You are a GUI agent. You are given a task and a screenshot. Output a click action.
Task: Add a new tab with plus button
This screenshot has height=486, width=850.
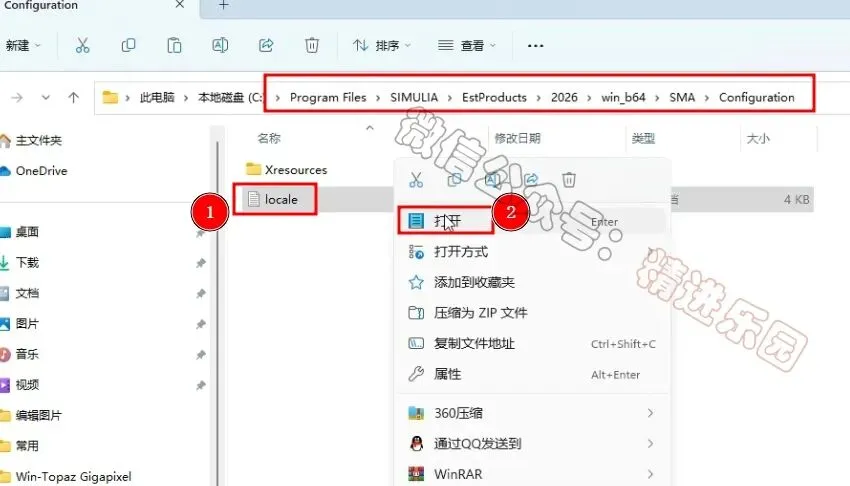tap(223, 5)
